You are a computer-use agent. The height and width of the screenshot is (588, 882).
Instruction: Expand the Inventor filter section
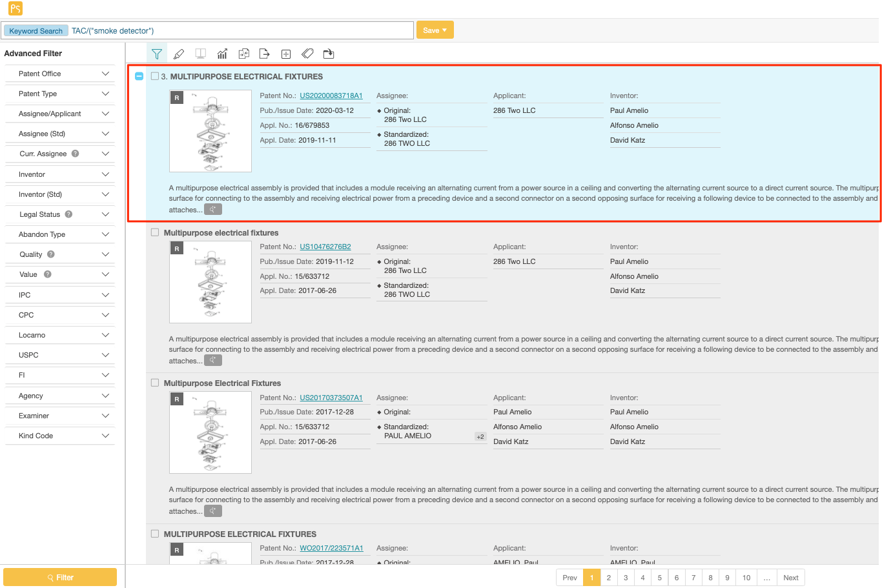click(59, 174)
